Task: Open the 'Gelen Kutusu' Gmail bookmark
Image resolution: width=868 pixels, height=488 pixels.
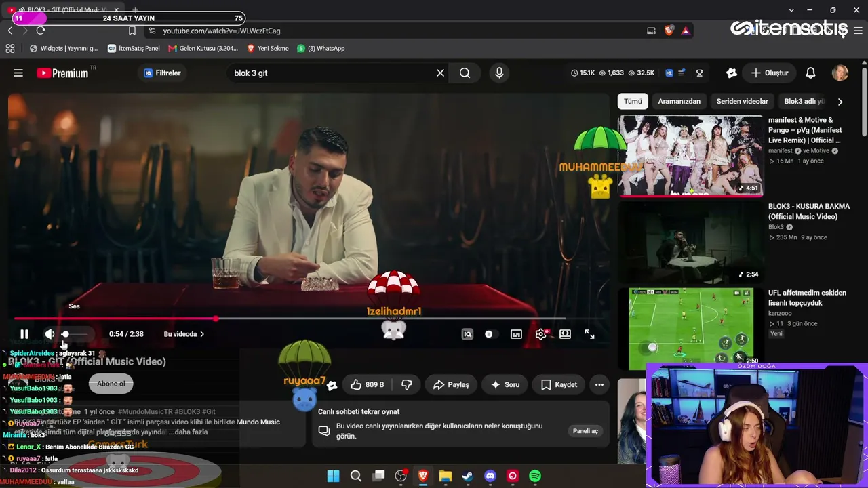Action: (x=203, y=49)
